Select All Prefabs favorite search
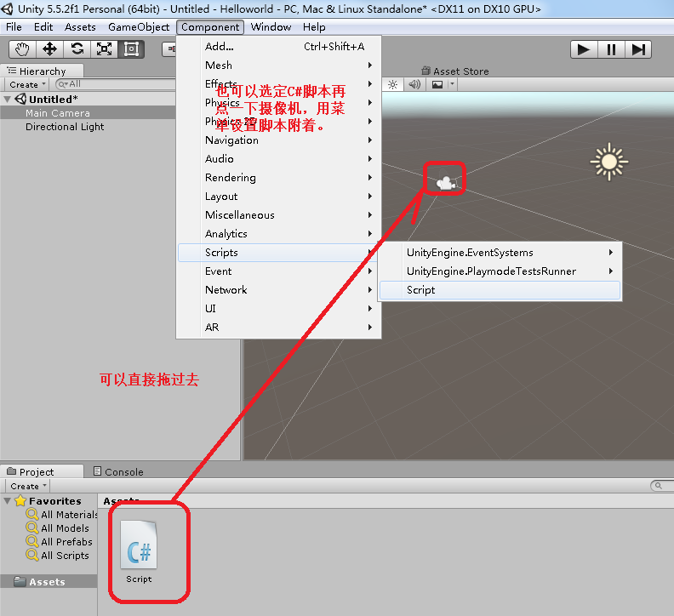 click(x=60, y=542)
